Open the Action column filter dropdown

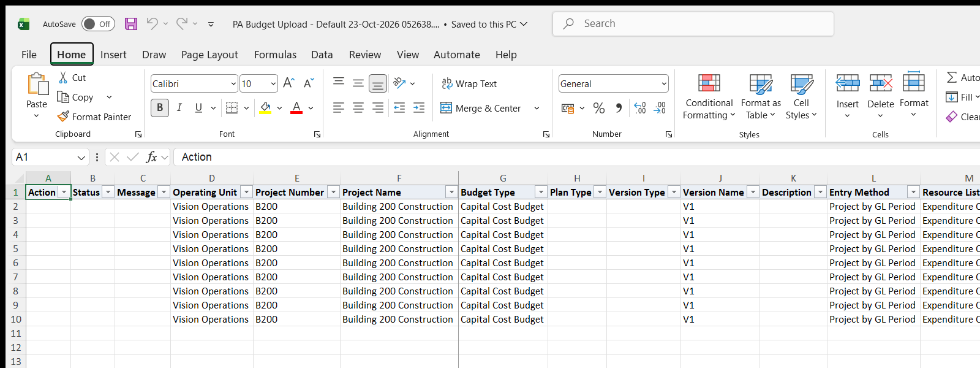[x=64, y=192]
